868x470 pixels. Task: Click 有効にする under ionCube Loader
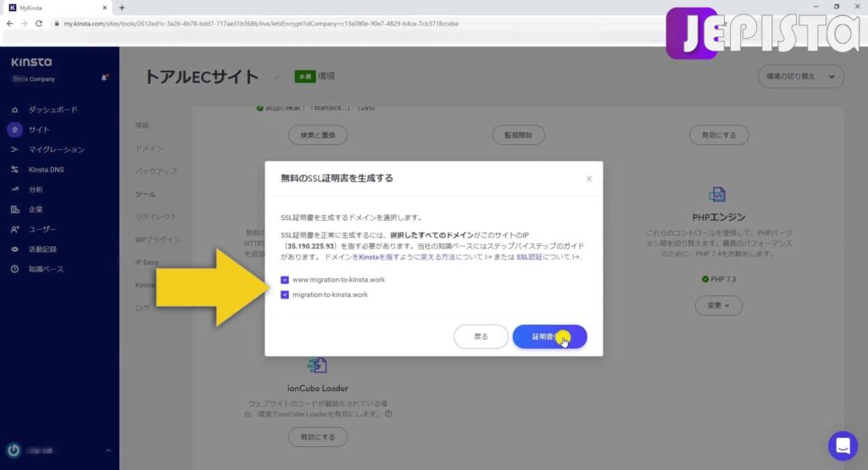click(x=318, y=437)
